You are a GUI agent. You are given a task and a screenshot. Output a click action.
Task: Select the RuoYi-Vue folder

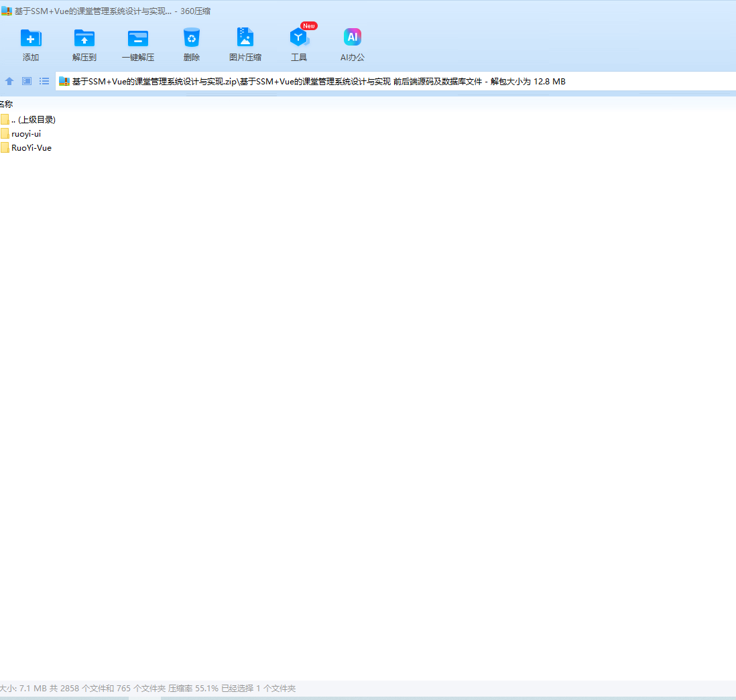coord(26,148)
